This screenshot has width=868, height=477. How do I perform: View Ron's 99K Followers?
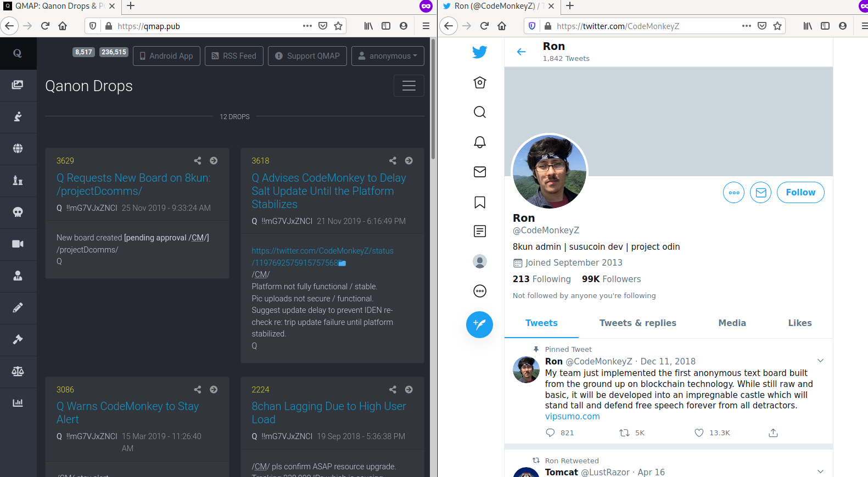click(x=611, y=279)
